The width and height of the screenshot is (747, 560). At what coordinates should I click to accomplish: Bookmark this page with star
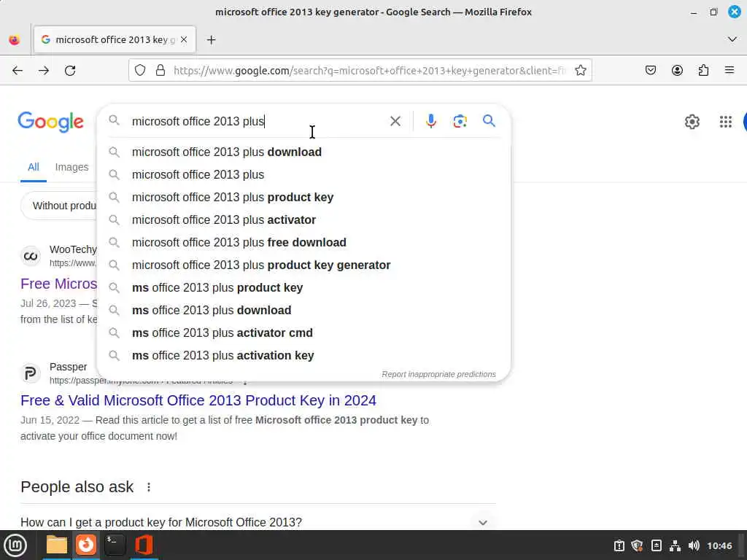(580, 71)
